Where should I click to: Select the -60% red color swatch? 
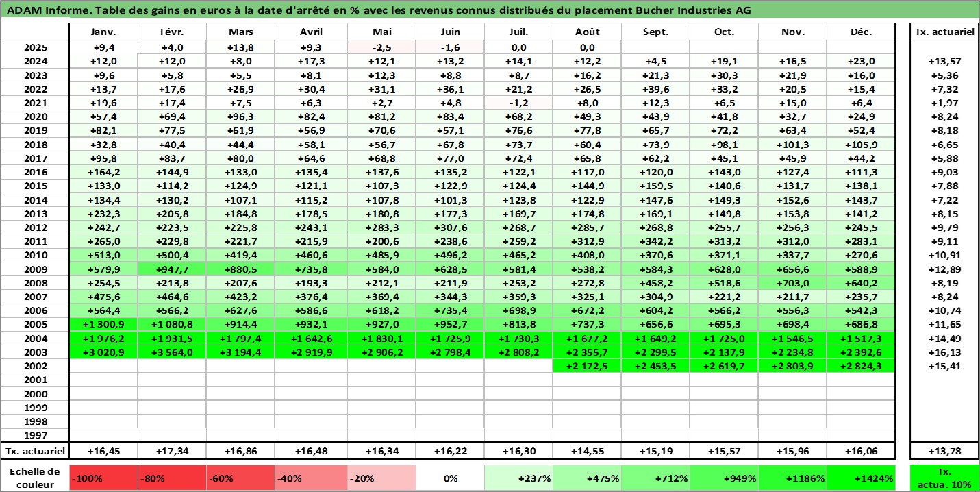coord(241,478)
